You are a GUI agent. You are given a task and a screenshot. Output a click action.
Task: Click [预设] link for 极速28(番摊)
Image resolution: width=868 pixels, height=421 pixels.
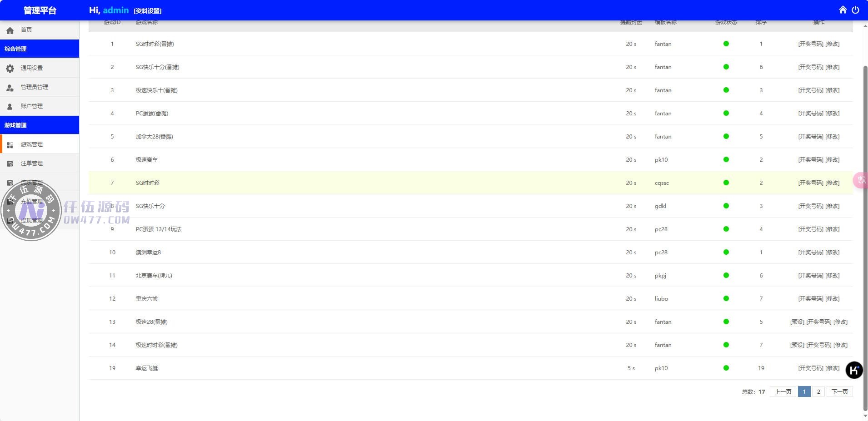[x=797, y=322]
